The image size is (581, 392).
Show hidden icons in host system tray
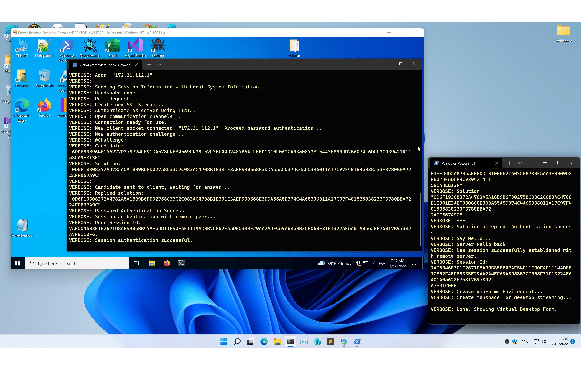(499, 341)
